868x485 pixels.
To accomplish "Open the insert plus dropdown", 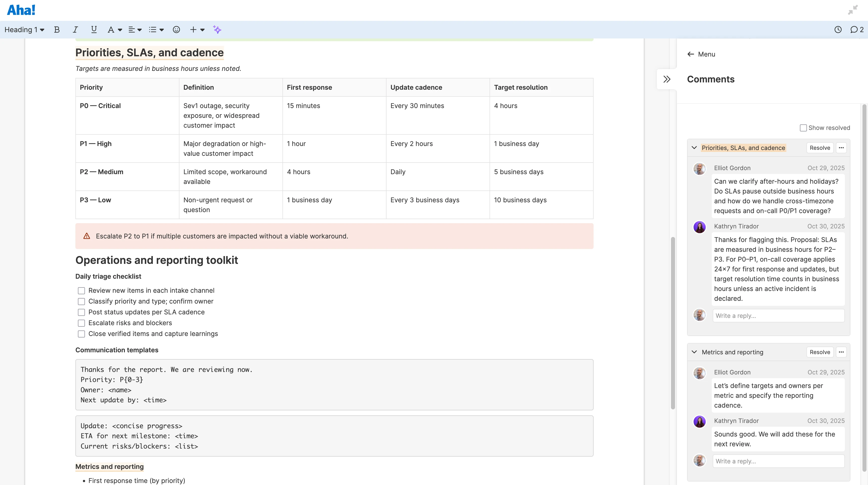I will click(x=197, y=30).
